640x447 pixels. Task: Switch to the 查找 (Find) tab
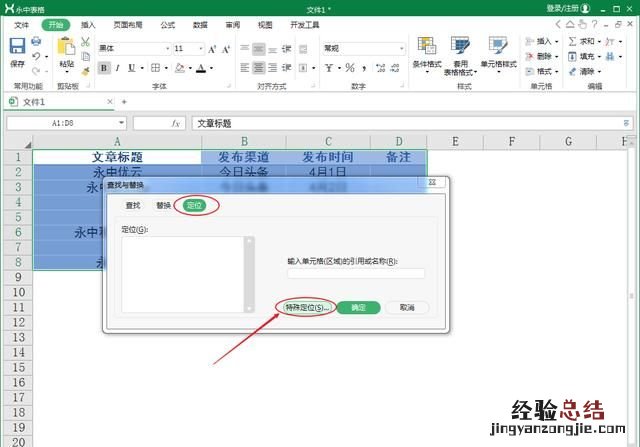(132, 205)
